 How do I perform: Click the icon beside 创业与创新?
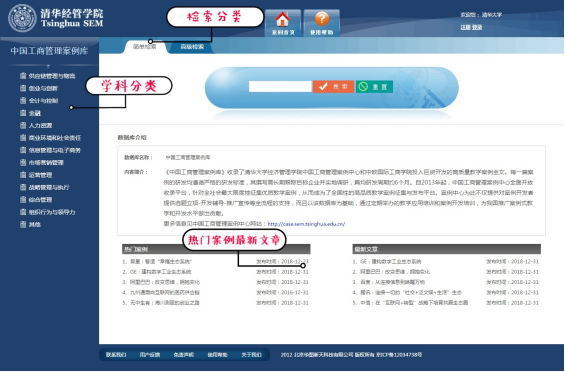(x=23, y=88)
